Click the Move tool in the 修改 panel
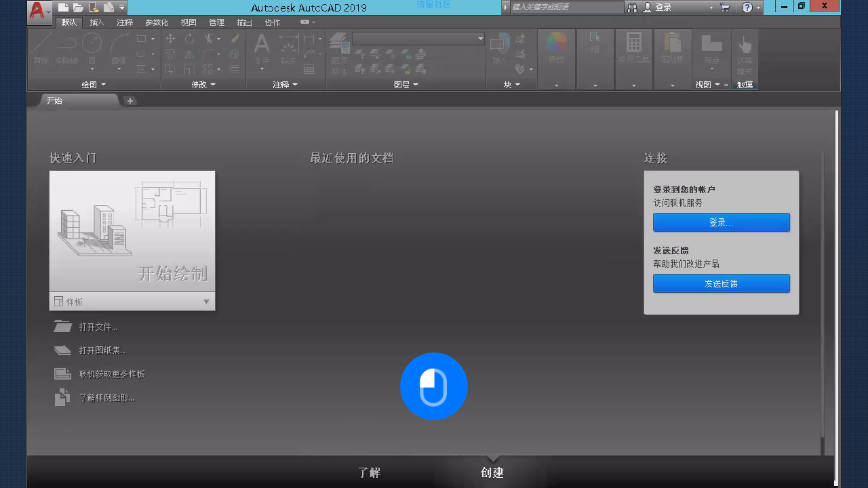The height and width of the screenshot is (488, 868). (x=170, y=39)
